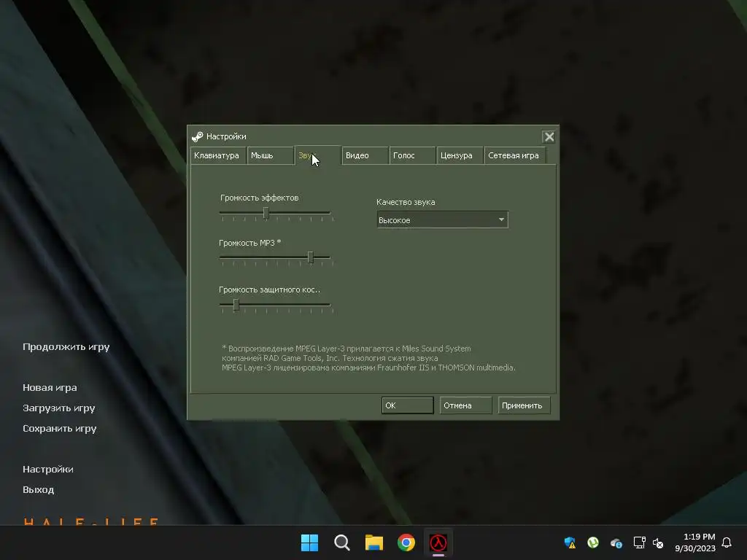
Task: Click the Отмена button
Action: pos(465,405)
